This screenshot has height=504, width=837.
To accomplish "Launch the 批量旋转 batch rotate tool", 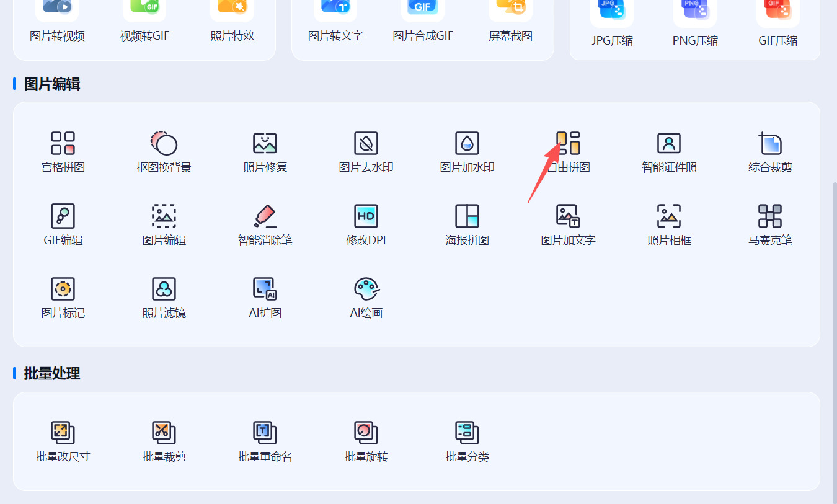I will pyautogui.click(x=366, y=441).
